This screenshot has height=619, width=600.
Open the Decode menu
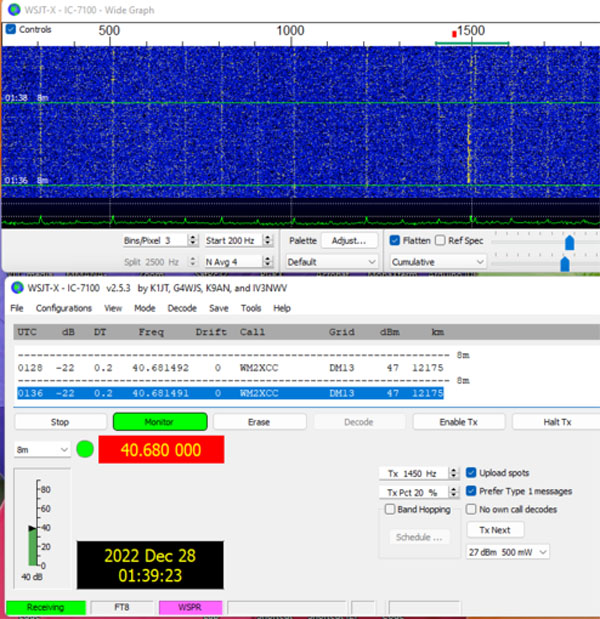182,308
